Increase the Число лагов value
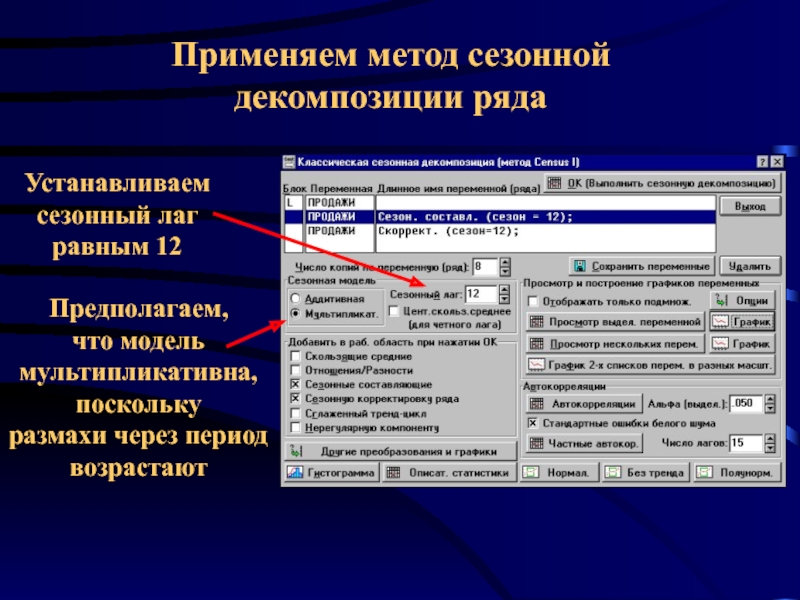The image size is (800, 600). coord(770,439)
